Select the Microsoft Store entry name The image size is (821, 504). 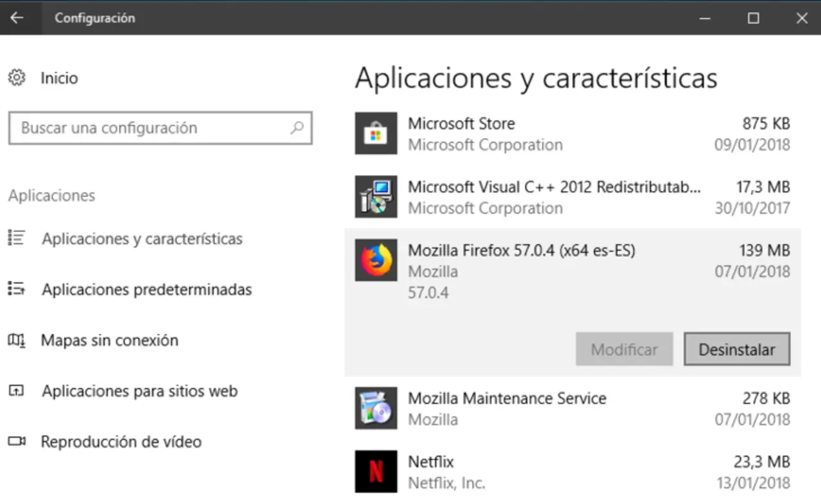pyautogui.click(x=462, y=123)
